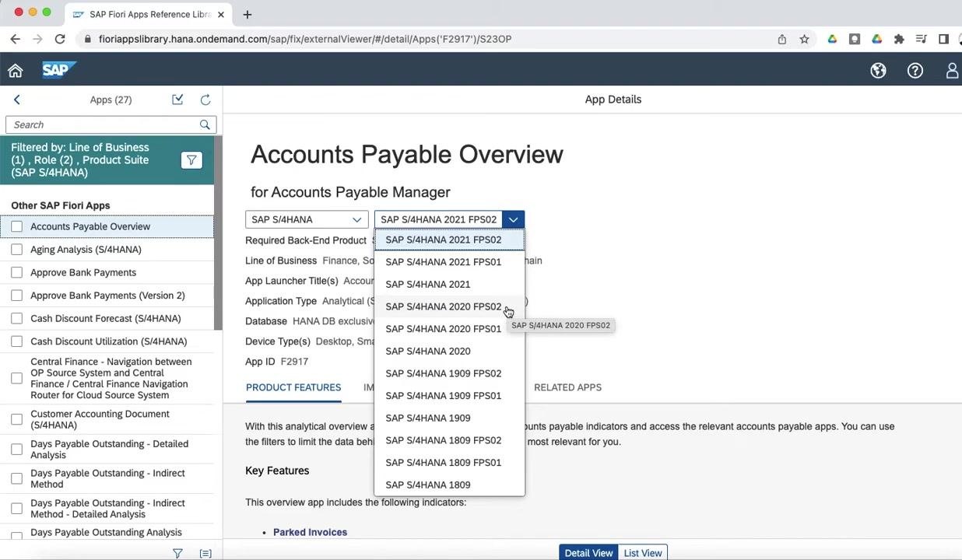Open a new browser tab
This screenshot has width=962, height=560.
pyautogui.click(x=248, y=14)
